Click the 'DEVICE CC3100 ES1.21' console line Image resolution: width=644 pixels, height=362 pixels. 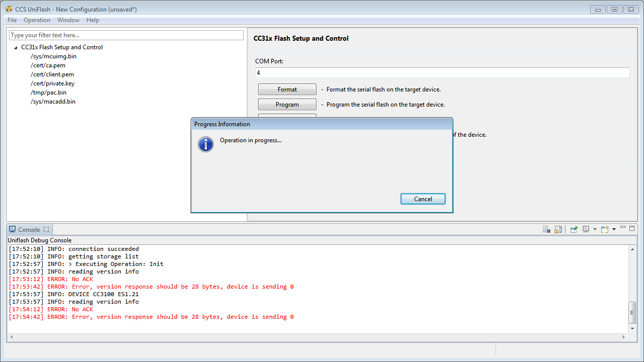click(x=74, y=294)
